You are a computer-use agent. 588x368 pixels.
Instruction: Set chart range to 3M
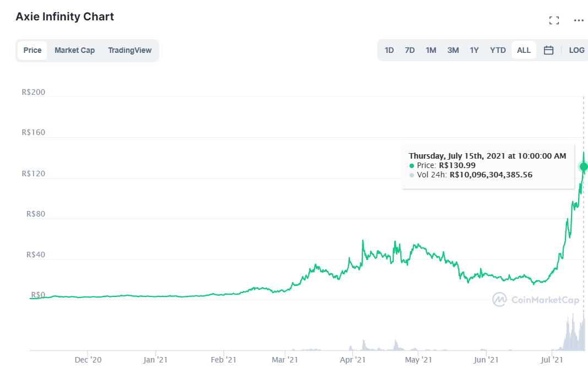(453, 50)
